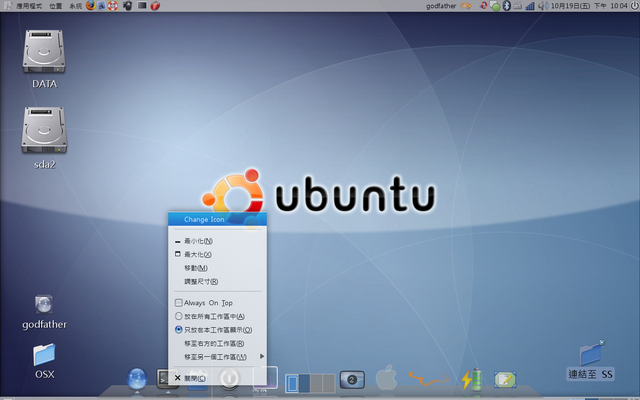This screenshot has height=400, width=640.
Task: Choose 關閉(C) in the context menu
Action: 218,378
